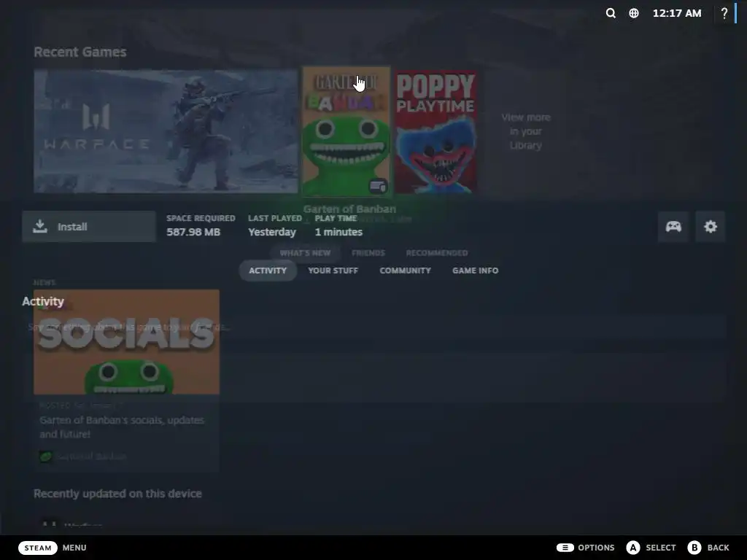Image resolution: width=747 pixels, height=560 pixels.
Task: Open the Warface game banner
Action: 166,131
